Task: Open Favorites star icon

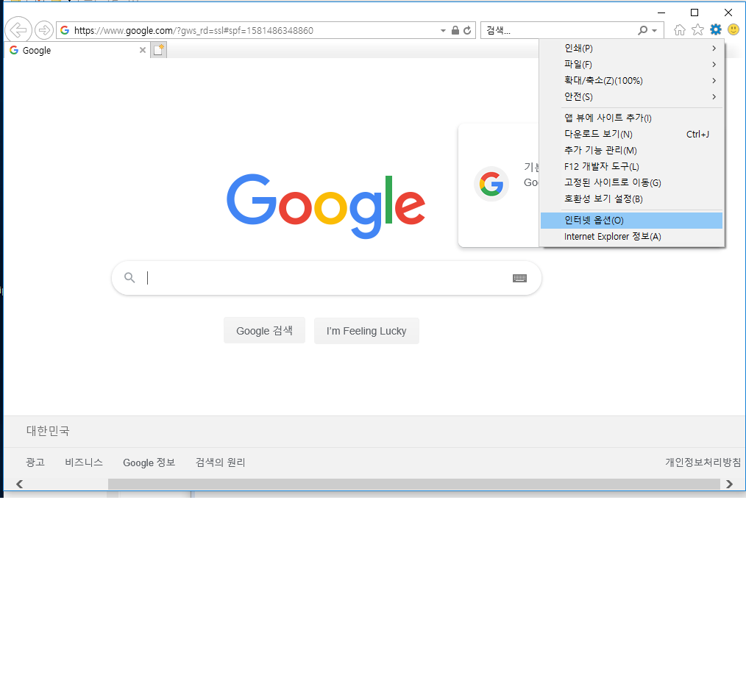Action: (x=698, y=30)
